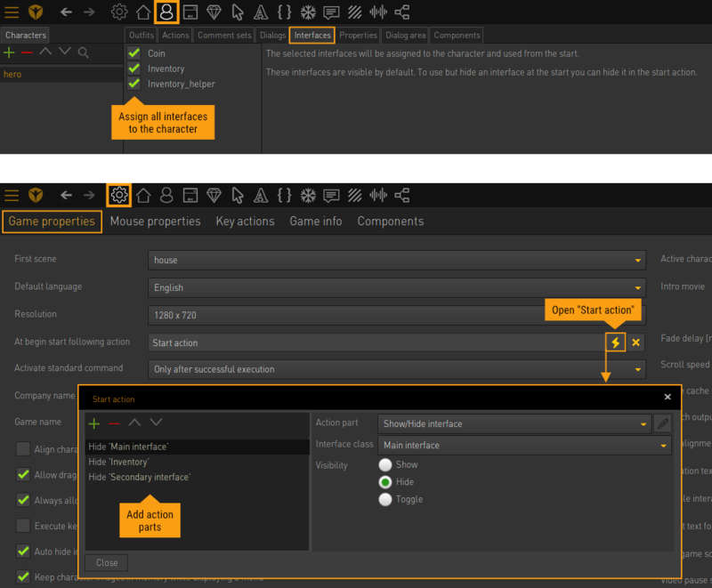Open search with the magnifying glass icon

point(85,52)
